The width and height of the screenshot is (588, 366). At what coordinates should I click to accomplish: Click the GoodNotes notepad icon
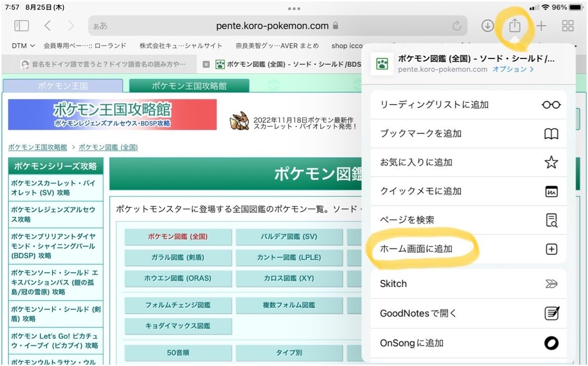551,313
